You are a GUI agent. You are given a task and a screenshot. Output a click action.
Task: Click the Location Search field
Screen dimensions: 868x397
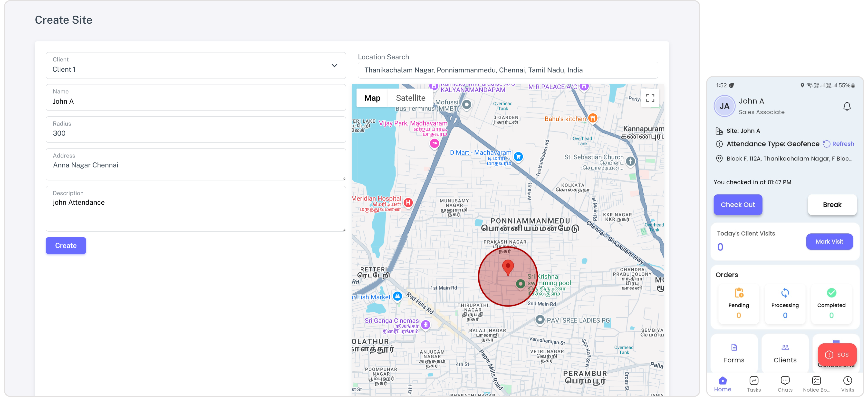pos(507,70)
